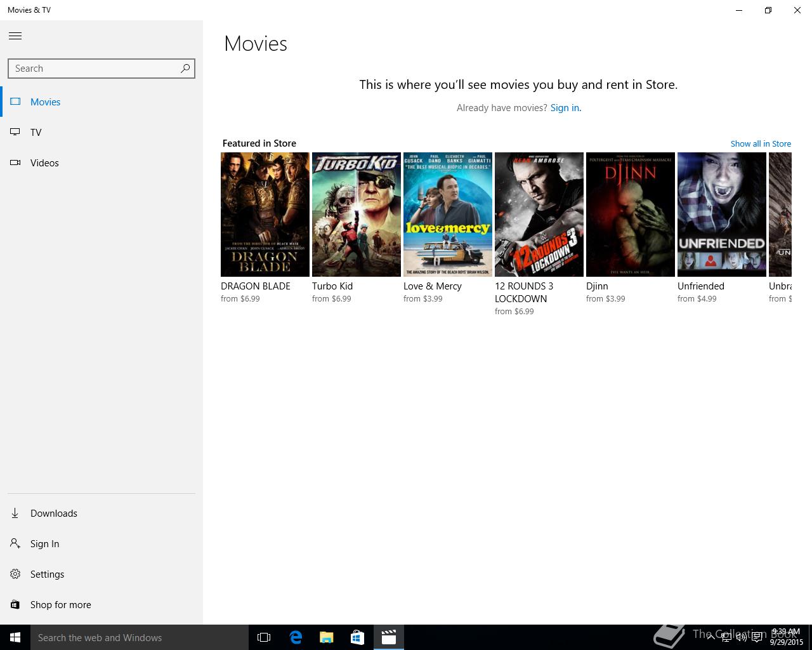The image size is (812, 650).
Task: Click the DRAGON BLADE title text
Action: [256, 286]
